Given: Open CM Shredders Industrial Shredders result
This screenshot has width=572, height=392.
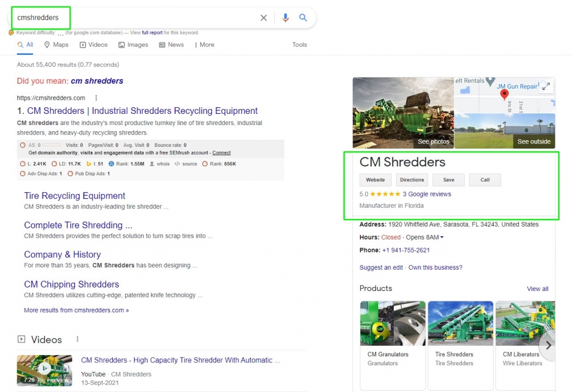Looking at the screenshot, I should tap(142, 111).
